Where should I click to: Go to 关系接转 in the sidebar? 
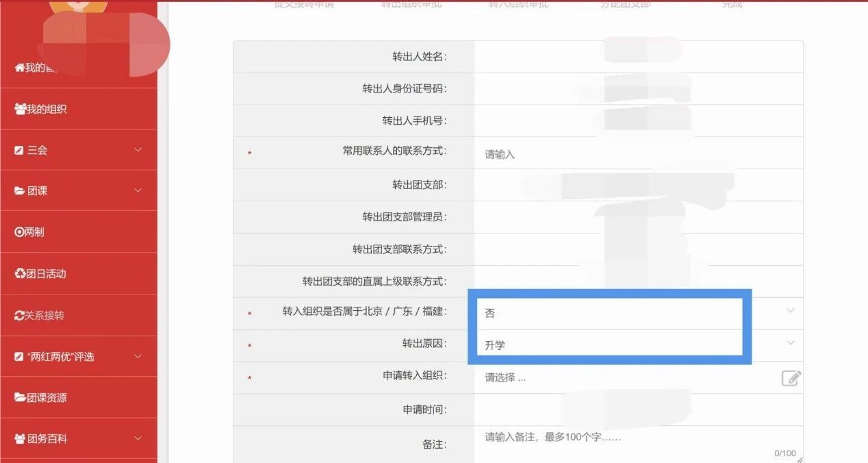[44, 316]
